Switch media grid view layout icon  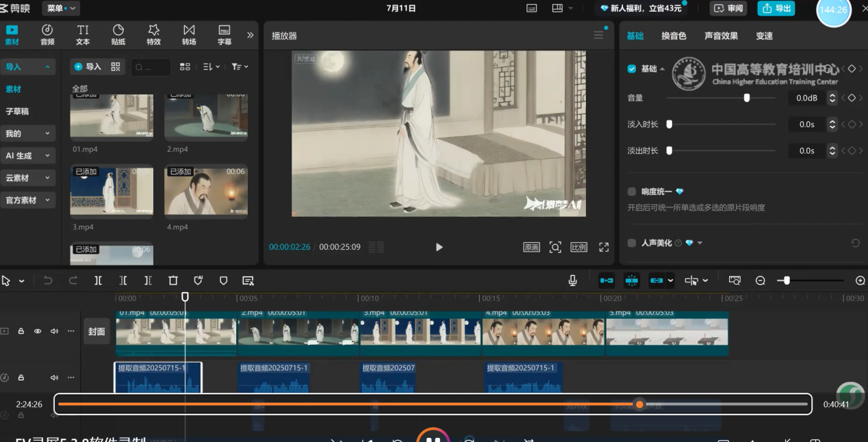coord(185,66)
